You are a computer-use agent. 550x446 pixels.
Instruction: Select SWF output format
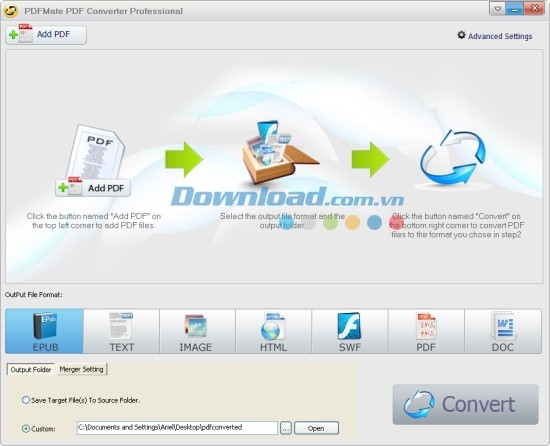(350, 331)
